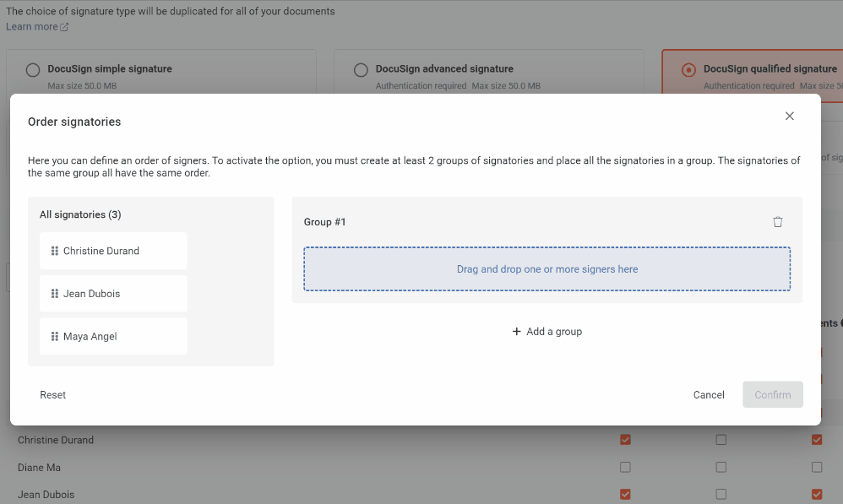Click drag handle beside Jean Dubois
The width and height of the screenshot is (843, 504).
pos(55,294)
